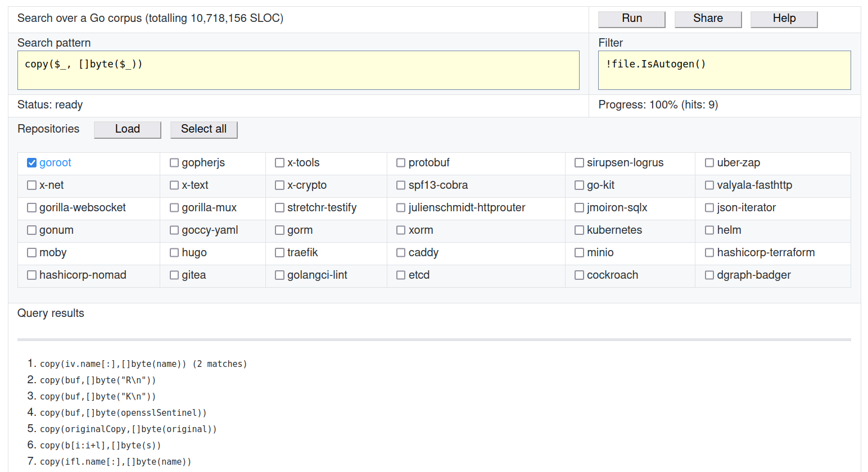Open the Help button
Screen dimensions: 868x472
(784, 19)
